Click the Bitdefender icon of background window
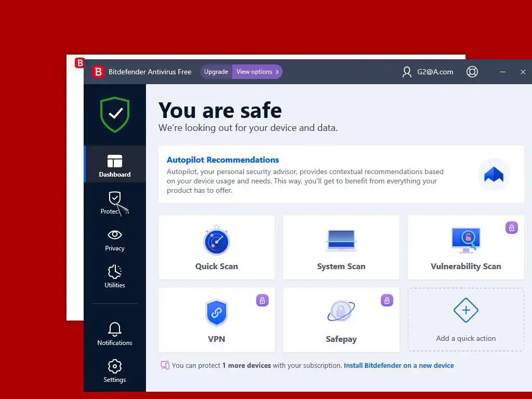Image resolution: width=532 pixels, height=399 pixels. tap(79, 63)
